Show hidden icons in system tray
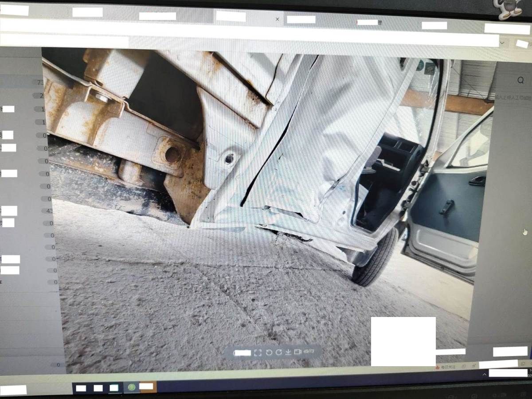532x399 pixels. (x=484, y=375)
